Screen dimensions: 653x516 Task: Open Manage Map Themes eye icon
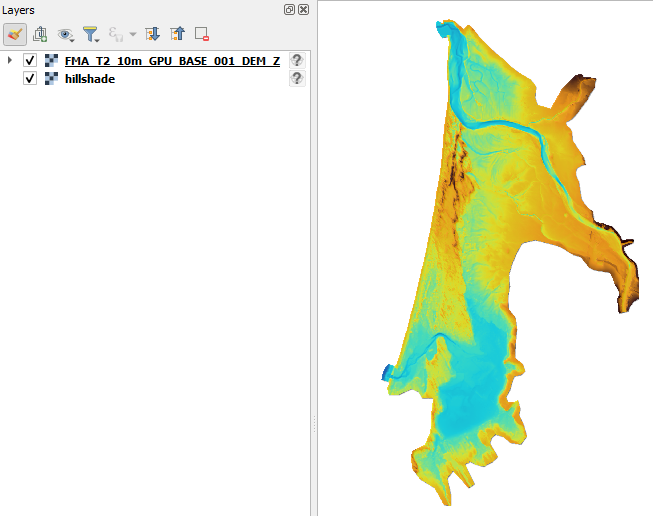[x=66, y=34]
